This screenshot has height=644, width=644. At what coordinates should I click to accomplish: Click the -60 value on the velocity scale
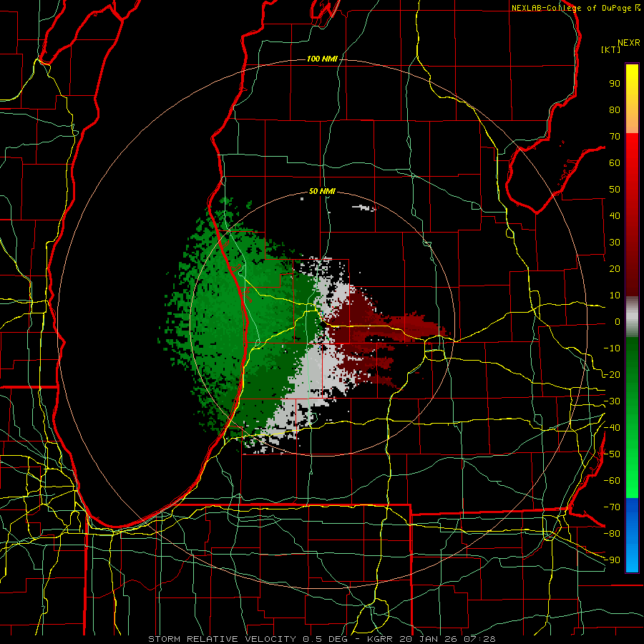pos(612,481)
